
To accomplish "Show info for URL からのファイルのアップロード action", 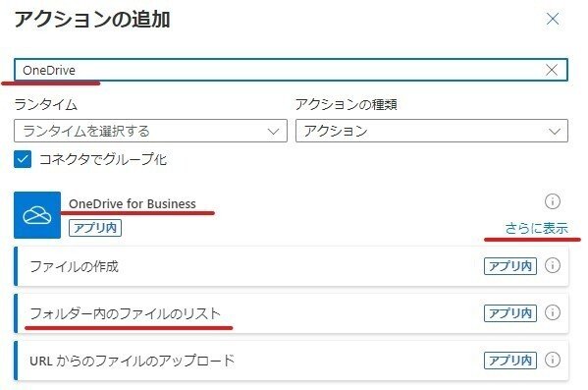I will (x=553, y=360).
